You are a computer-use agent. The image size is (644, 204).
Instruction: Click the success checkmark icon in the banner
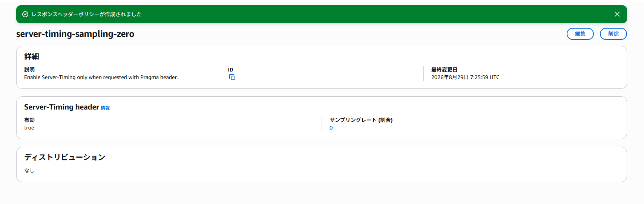click(x=25, y=14)
